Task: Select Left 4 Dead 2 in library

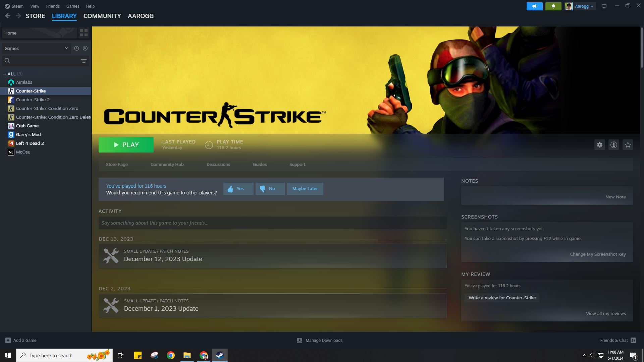Action: pos(30,143)
